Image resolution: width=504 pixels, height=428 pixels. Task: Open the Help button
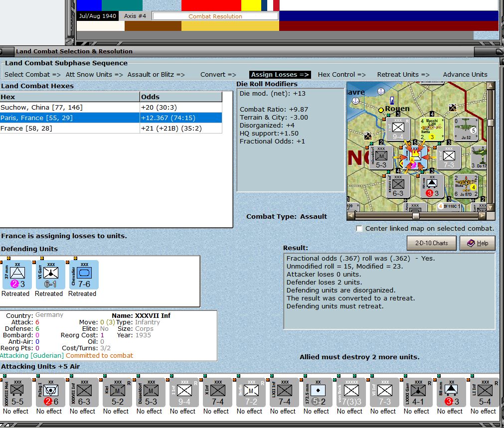477,243
